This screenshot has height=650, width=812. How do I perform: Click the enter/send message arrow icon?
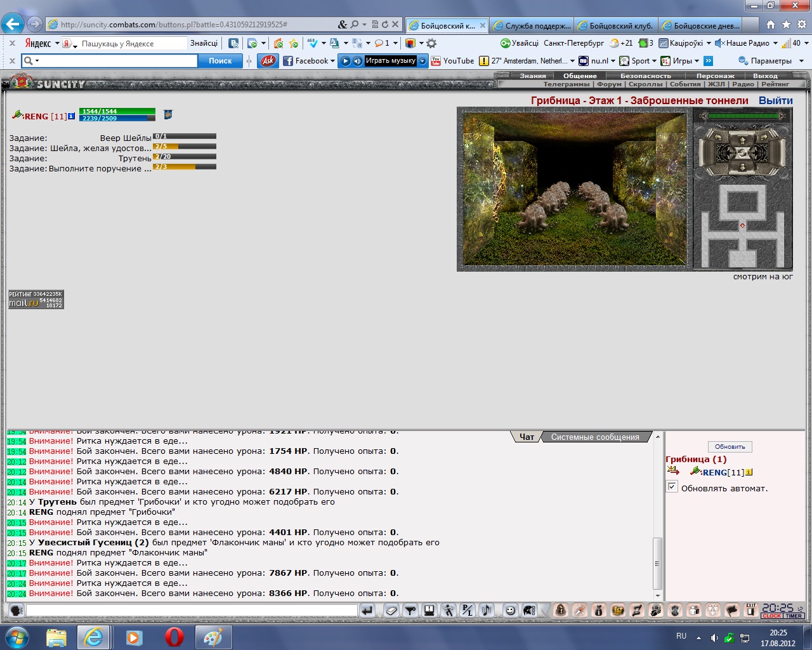pyautogui.click(x=367, y=611)
